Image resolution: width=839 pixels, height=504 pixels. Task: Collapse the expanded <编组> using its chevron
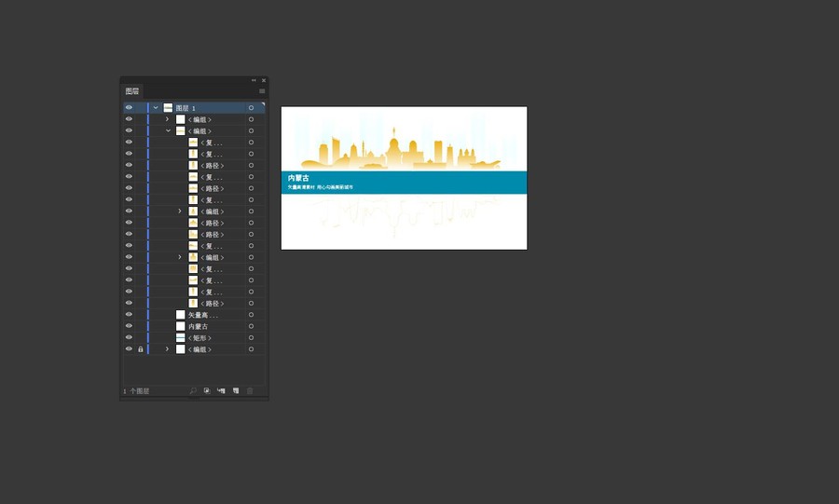click(168, 131)
